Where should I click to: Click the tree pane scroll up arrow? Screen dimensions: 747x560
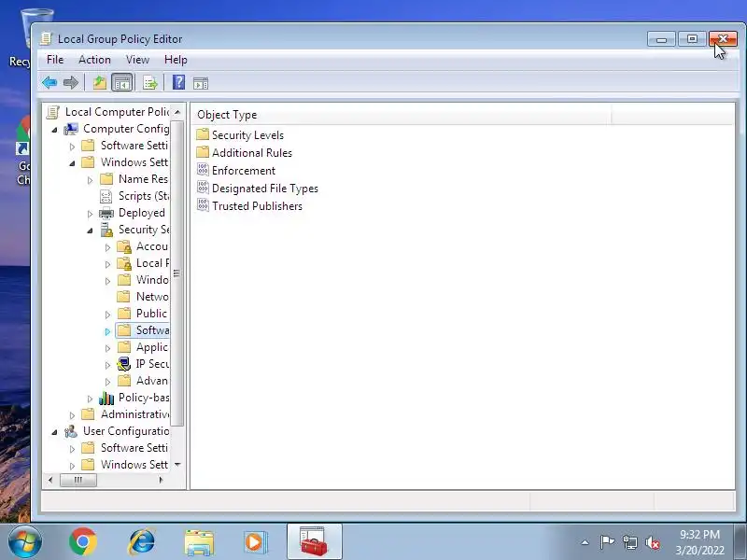(x=177, y=112)
